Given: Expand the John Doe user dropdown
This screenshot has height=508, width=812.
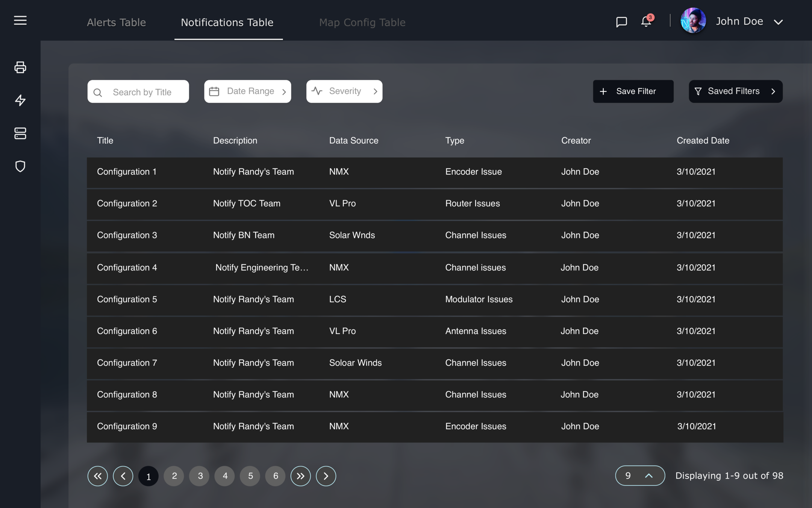Looking at the screenshot, I should click(x=778, y=22).
